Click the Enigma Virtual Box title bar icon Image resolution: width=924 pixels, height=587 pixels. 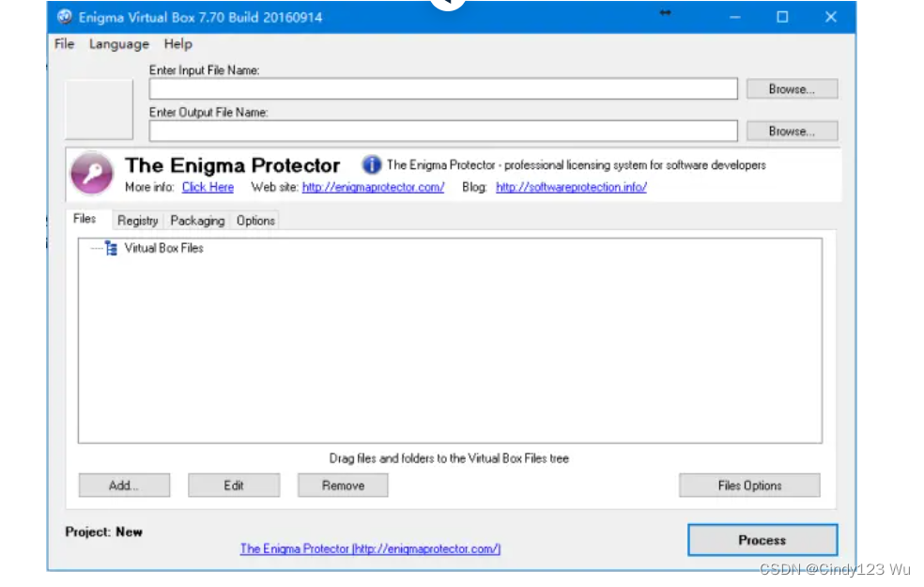pyautogui.click(x=64, y=17)
